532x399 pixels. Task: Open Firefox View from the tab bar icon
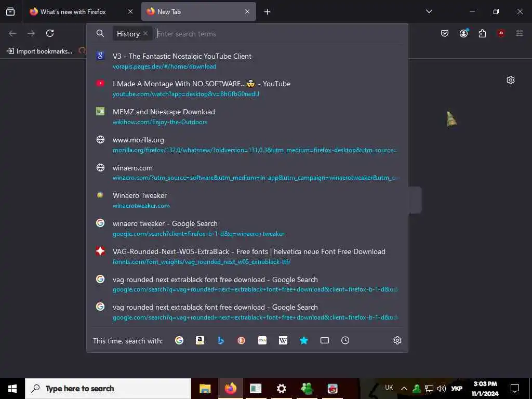[x=10, y=12]
